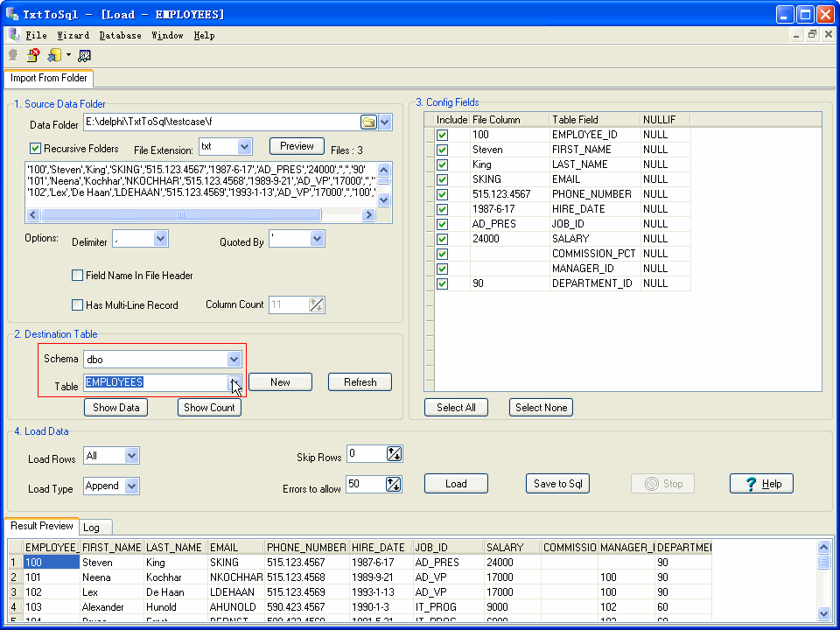Enable Field Name In File Header
Viewport: 840px width, 630px height.
(x=77, y=276)
